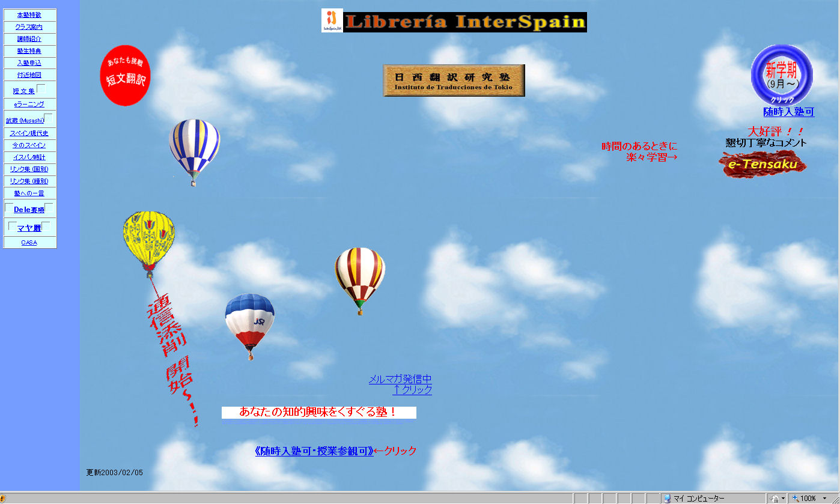Open 入塾申込 in the sidebar menu
Screen dimensions: 840x504
pyautogui.click(x=29, y=63)
